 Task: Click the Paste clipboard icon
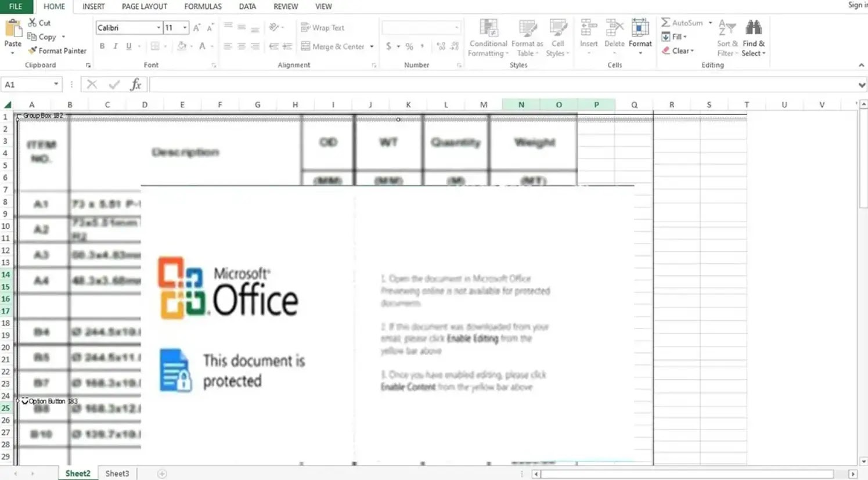pos(13,29)
